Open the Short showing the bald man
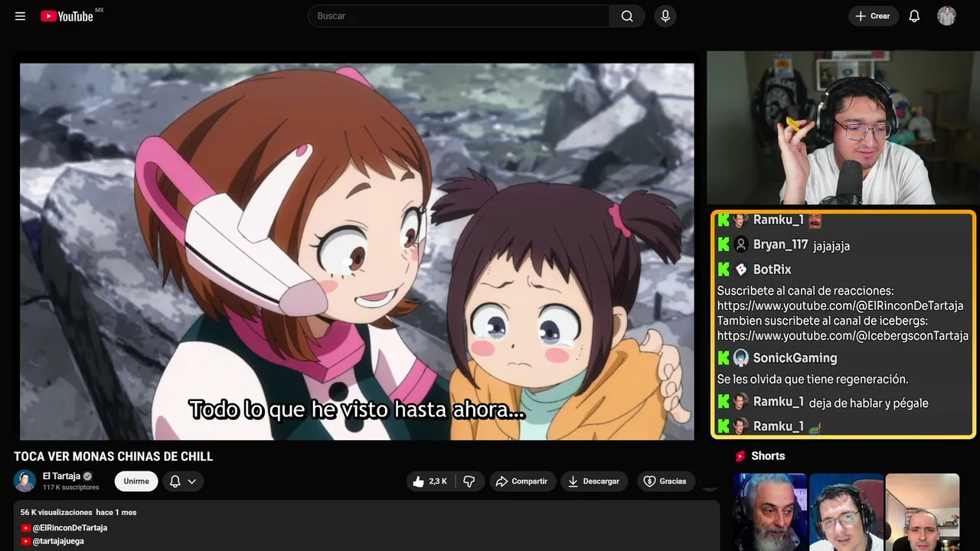 click(922, 512)
